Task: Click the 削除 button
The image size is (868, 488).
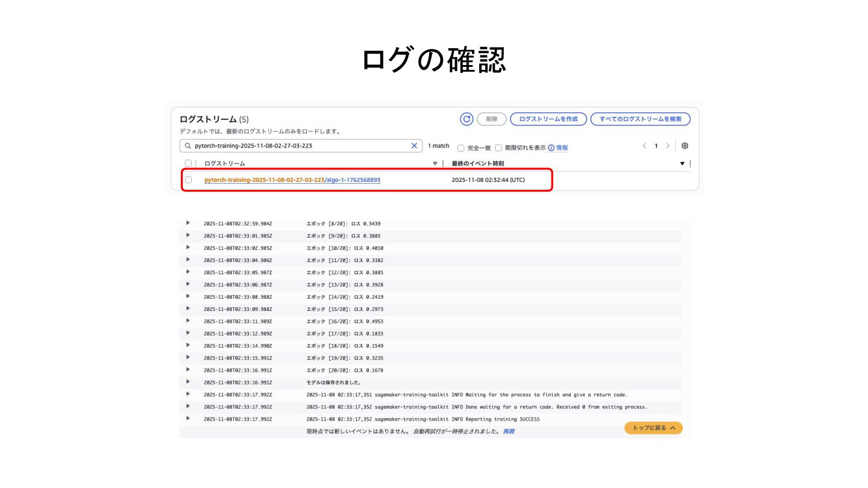Action: (492, 119)
